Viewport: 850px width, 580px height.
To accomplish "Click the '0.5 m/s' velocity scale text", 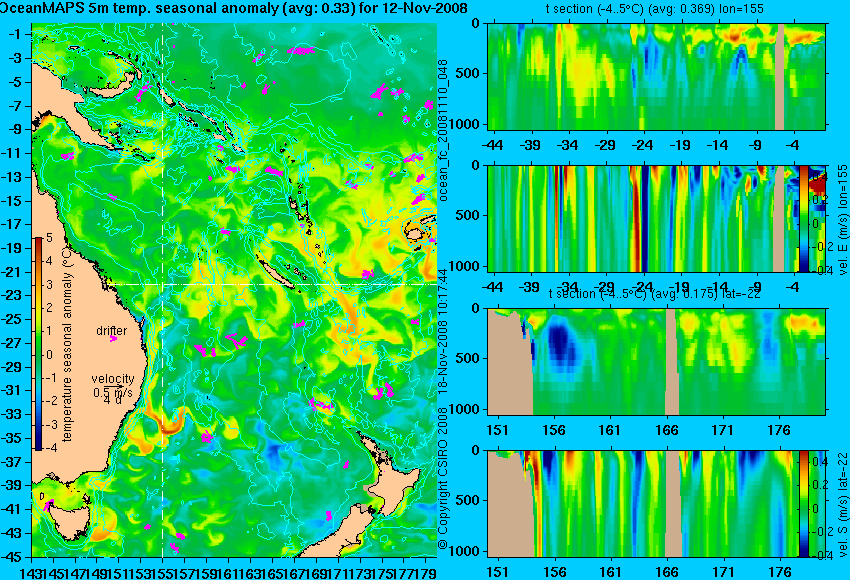I will coord(113,391).
